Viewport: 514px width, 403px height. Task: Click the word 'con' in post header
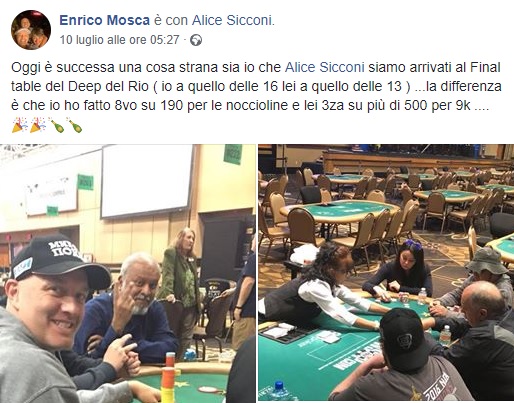tap(177, 21)
